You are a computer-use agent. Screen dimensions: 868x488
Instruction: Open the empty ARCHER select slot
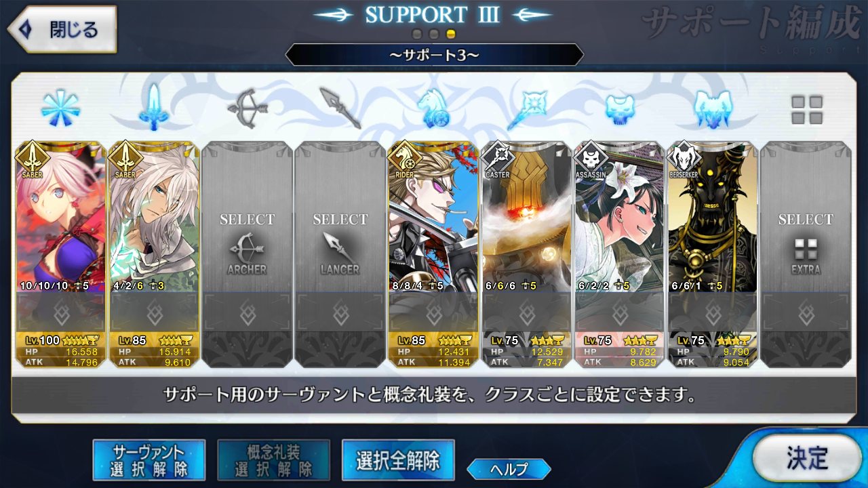247,254
